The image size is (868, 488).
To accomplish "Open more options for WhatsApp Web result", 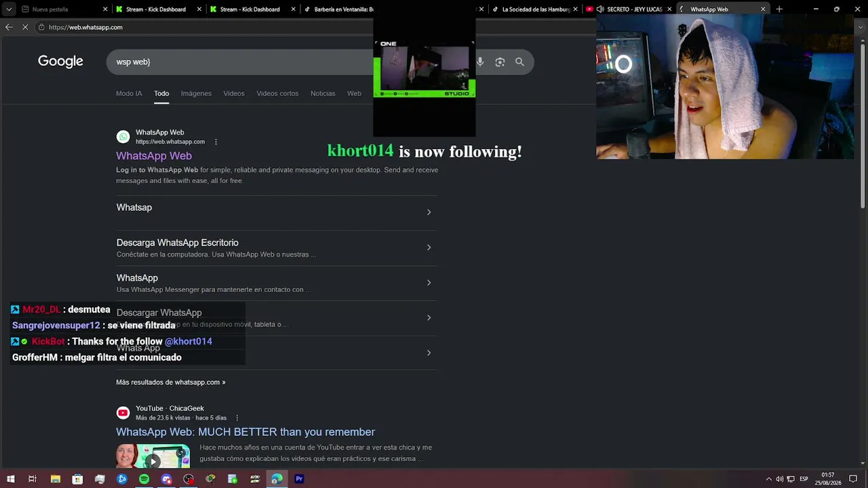I will 216,142.
